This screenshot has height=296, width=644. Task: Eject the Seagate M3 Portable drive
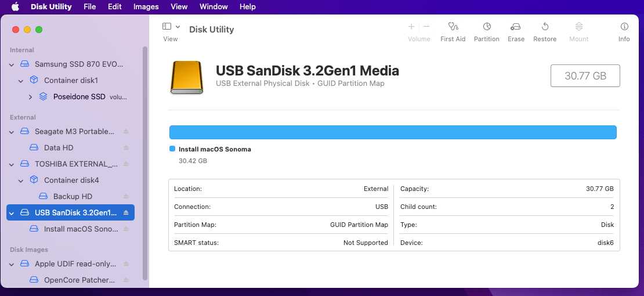point(126,132)
